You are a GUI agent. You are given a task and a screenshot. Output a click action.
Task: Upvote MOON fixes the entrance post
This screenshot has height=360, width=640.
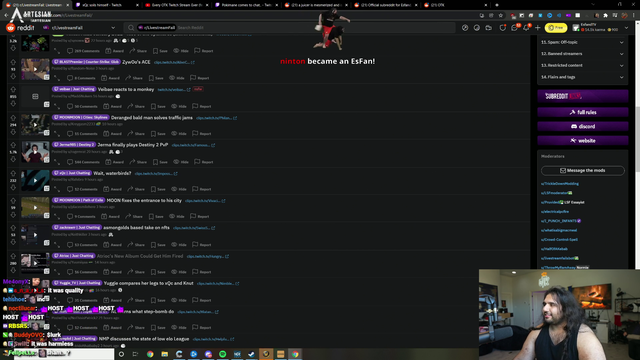[x=13, y=201]
